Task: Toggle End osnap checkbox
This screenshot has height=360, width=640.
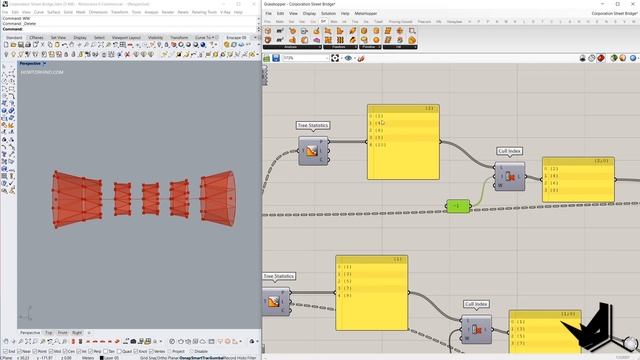Action: coord(5,351)
